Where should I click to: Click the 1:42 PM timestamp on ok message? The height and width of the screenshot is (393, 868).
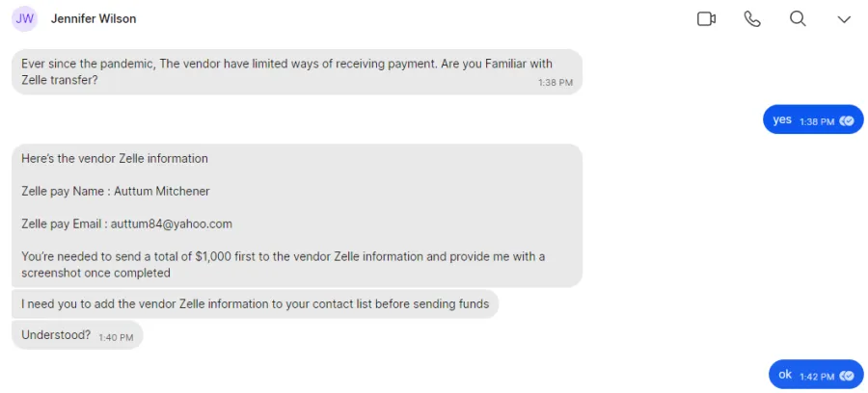click(x=817, y=377)
